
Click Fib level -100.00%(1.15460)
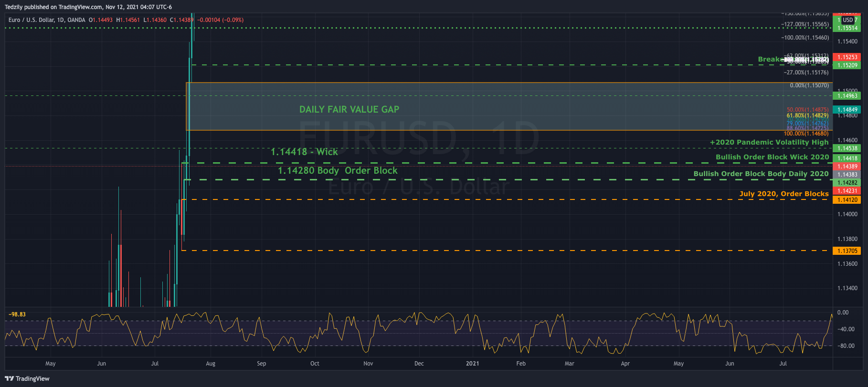(x=805, y=38)
